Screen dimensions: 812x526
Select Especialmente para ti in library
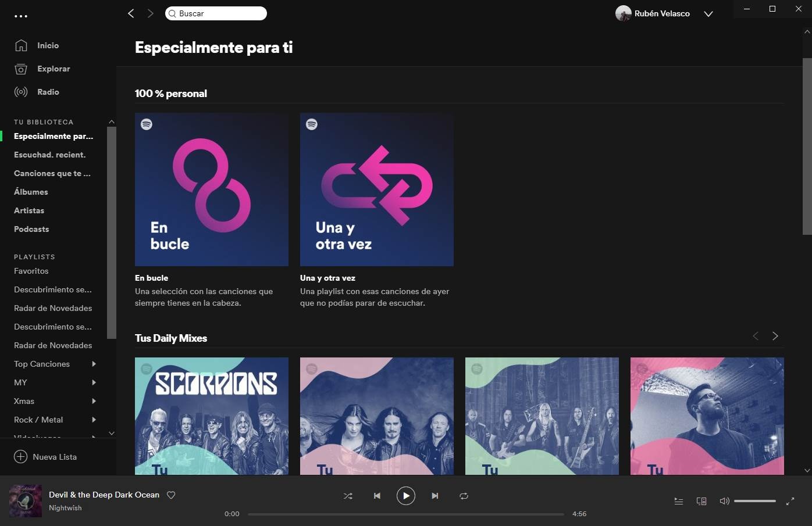(54, 136)
